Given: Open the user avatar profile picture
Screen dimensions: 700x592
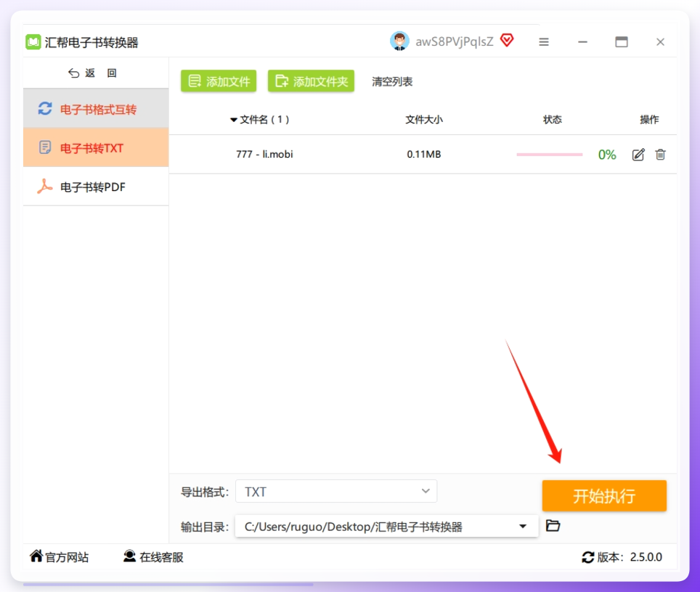Looking at the screenshot, I should pyautogui.click(x=399, y=41).
